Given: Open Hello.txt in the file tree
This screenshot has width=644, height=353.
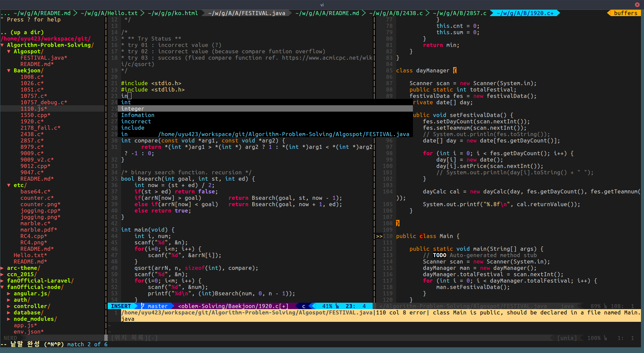Looking at the screenshot, I should click(x=30, y=255).
